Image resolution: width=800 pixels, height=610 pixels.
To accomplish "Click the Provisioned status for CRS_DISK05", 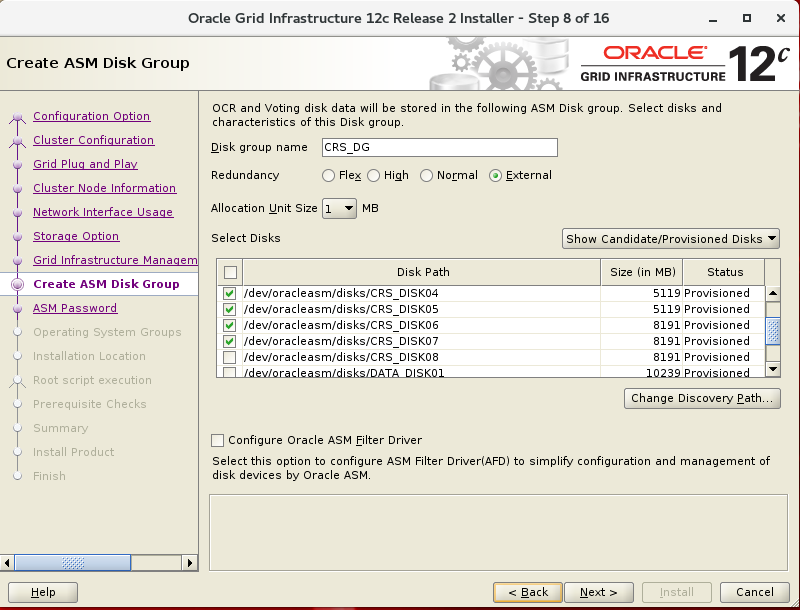I will (716, 309).
